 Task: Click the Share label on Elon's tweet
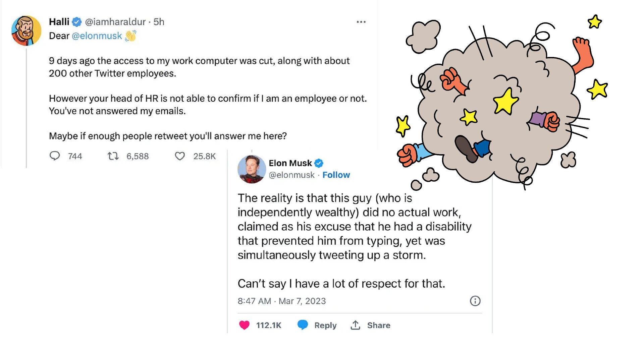pyautogui.click(x=378, y=325)
